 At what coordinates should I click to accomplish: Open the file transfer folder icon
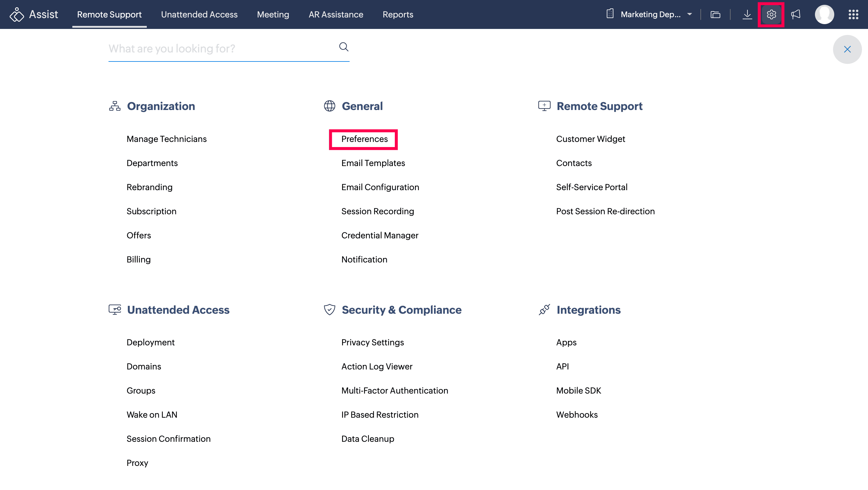pyautogui.click(x=715, y=14)
